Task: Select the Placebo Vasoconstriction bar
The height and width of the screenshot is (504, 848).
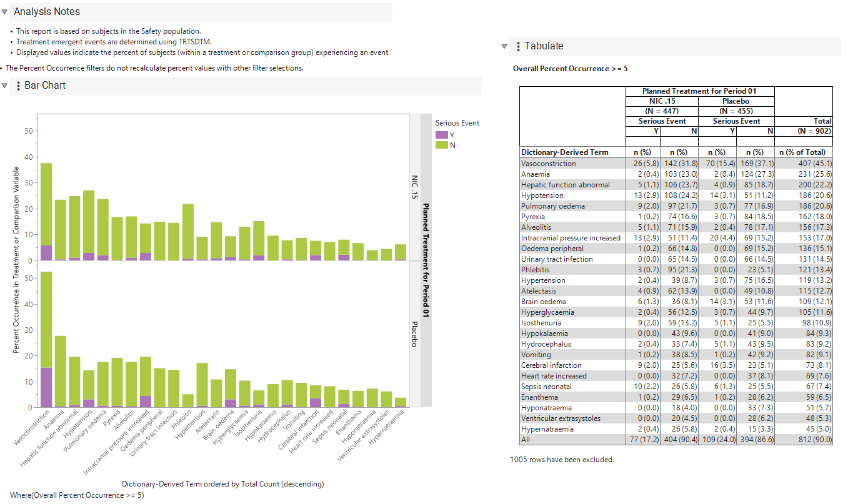Action: (x=46, y=340)
